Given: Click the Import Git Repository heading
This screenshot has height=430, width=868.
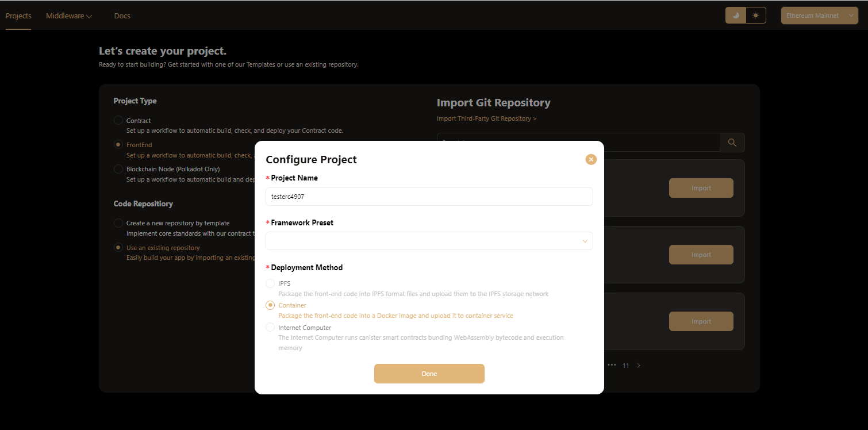Looking at the screenshot, I should point(494,102).
